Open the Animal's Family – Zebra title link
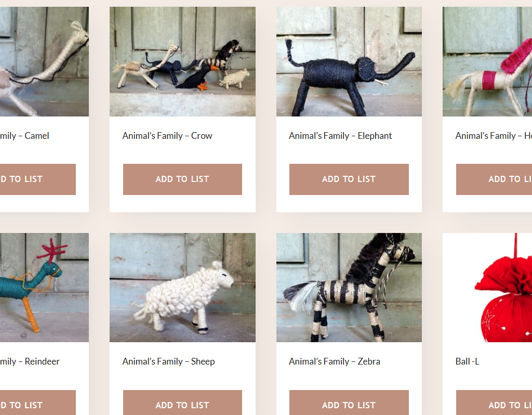Image resolution: width=532 pixels, height=415 pixels. [x=335, y=361]
